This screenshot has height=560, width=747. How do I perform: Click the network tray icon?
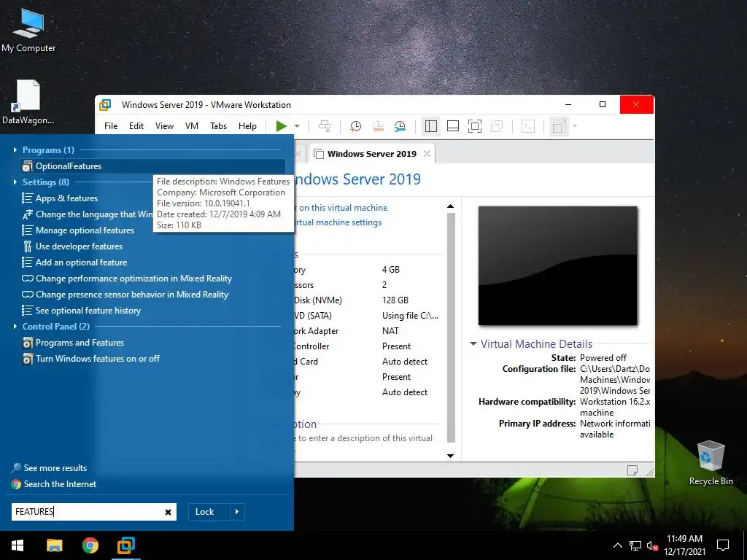(x=635, y=545)
